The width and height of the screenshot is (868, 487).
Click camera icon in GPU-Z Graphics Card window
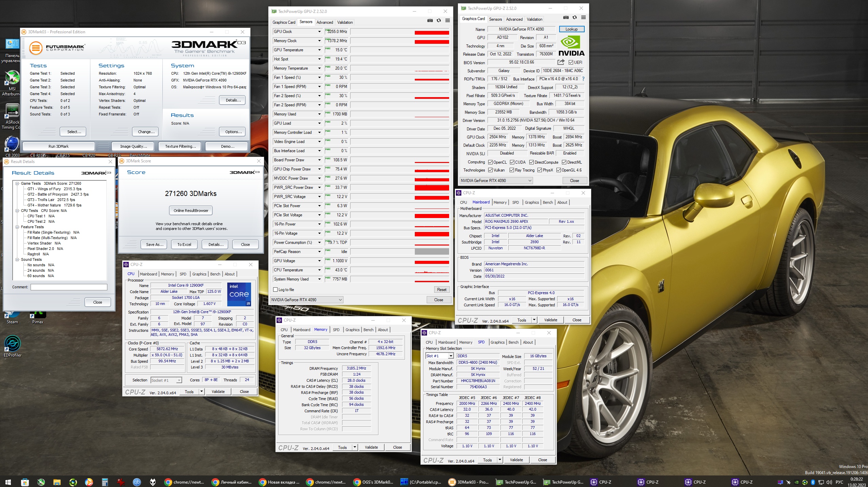pos(566,18)
